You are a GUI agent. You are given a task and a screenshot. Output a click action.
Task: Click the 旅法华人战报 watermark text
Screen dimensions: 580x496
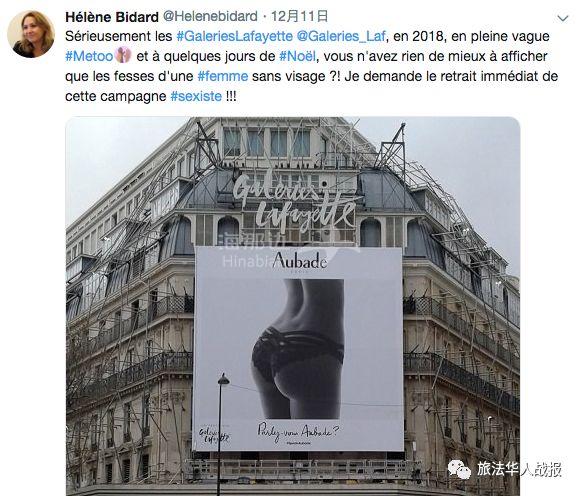(519, 469)
